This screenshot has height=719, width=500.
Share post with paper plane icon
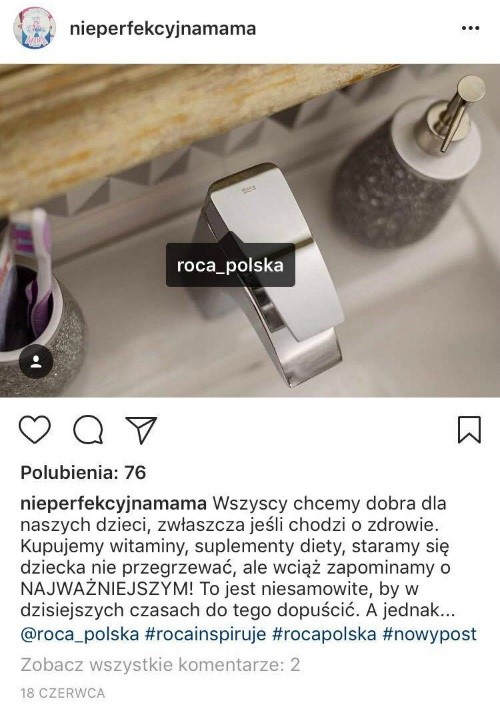[x=141, y=430]
